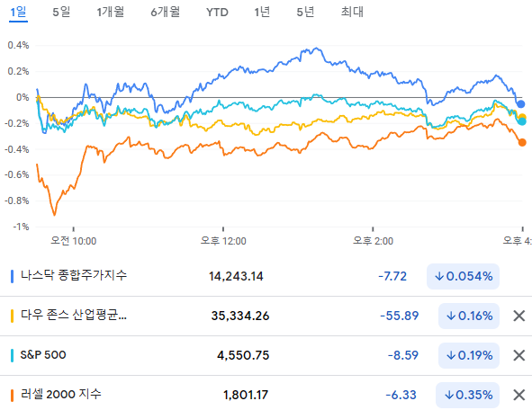The image size is (532, 410).
Task: Click the S&P 500 ↓0.19% change badge
Action: tap(469, 355)
